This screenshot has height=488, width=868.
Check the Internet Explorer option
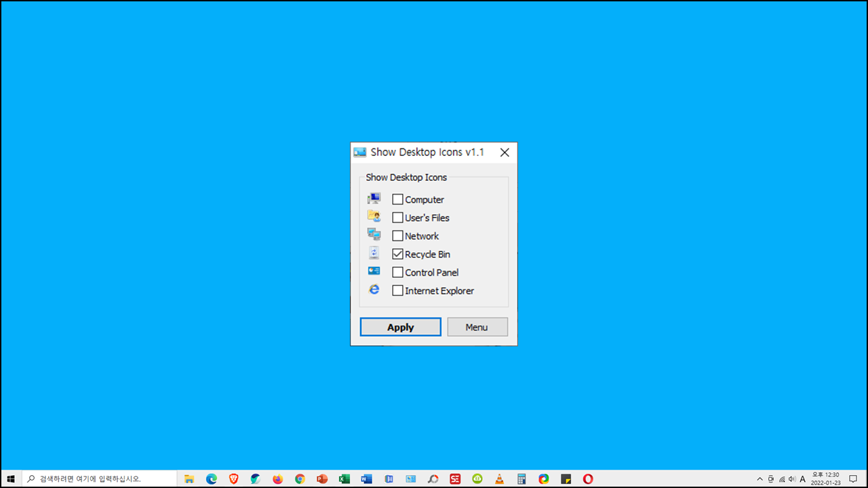398,291
